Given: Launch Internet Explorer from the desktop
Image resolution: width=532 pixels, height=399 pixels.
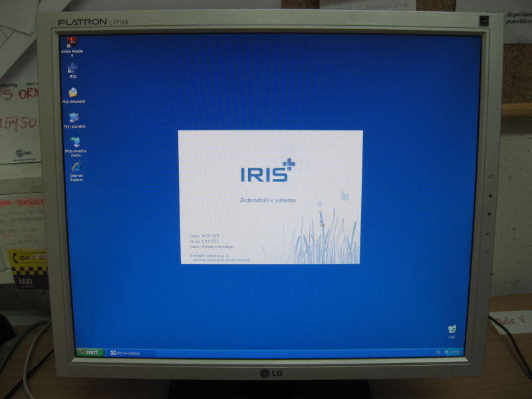Looking at the screenshot, I should (76, 172).
